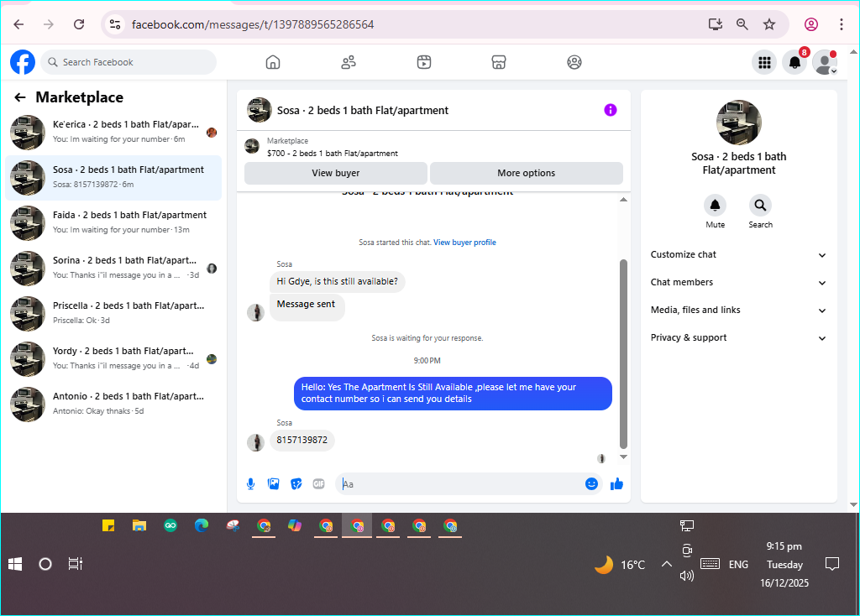Attach a photo using the image icon
Screen dimensions: 860x616
pyautogui.click(x=273, y=484)
